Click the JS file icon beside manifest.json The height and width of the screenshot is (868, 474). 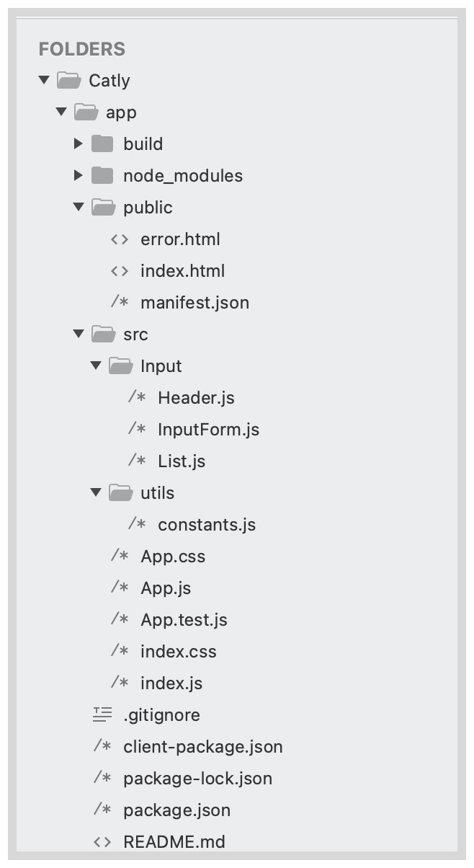(x=120, y=302)
